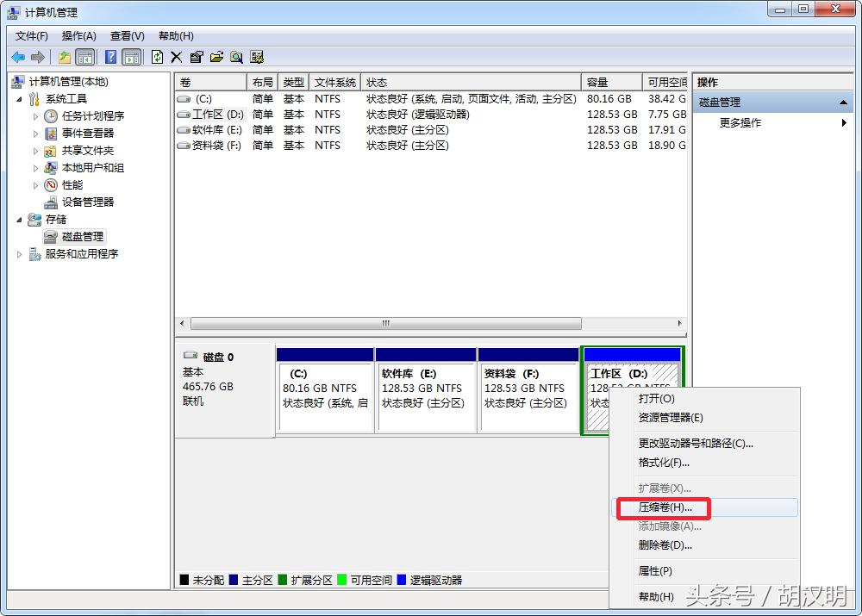Click the refresh toolbar icon
The width and height of the screenshot is (862, 616).
pos(157,57)
